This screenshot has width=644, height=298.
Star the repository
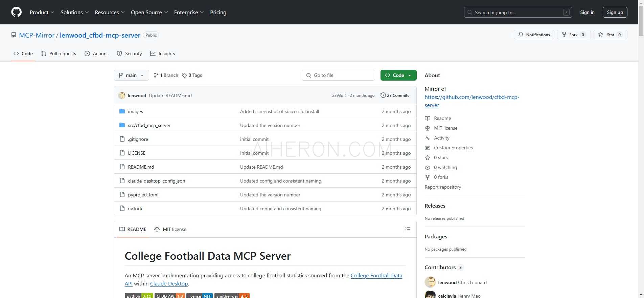611,35
